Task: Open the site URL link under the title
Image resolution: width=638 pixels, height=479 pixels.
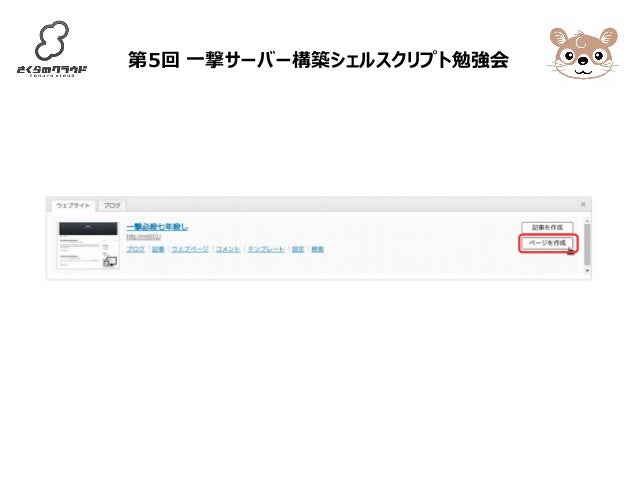Action: [143, 237]
